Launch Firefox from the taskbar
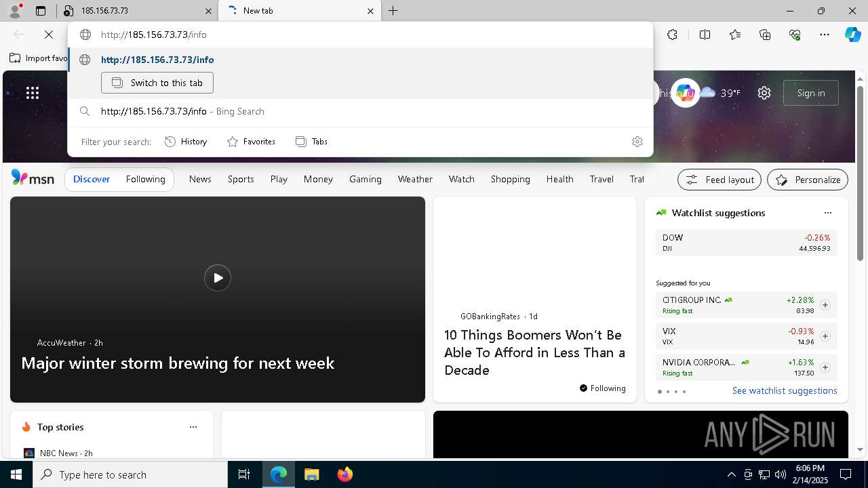Image resolution: width=868 pixels, height=488 pixels. point(344,474)
